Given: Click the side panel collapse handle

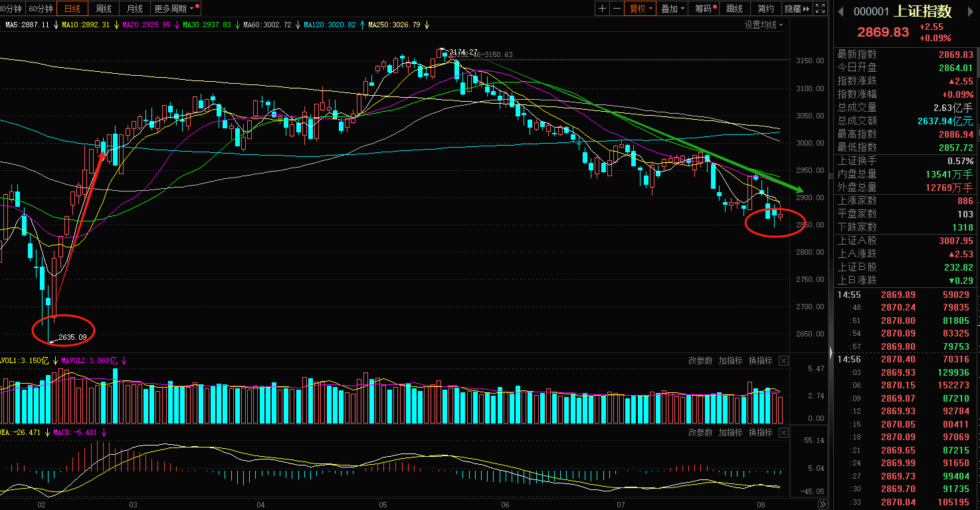Looking at the screenshot, I should pyautogui.click(x=831, y=352).
